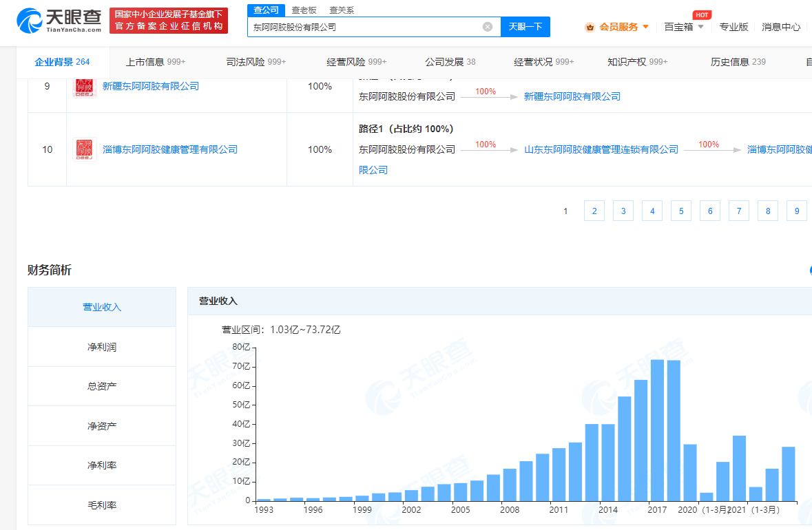The width and height of the screenshot is (812, 530).
Task: Open 山东东阿阿胶健康管理连锁有限公司 link
Action: pos(601,149)
